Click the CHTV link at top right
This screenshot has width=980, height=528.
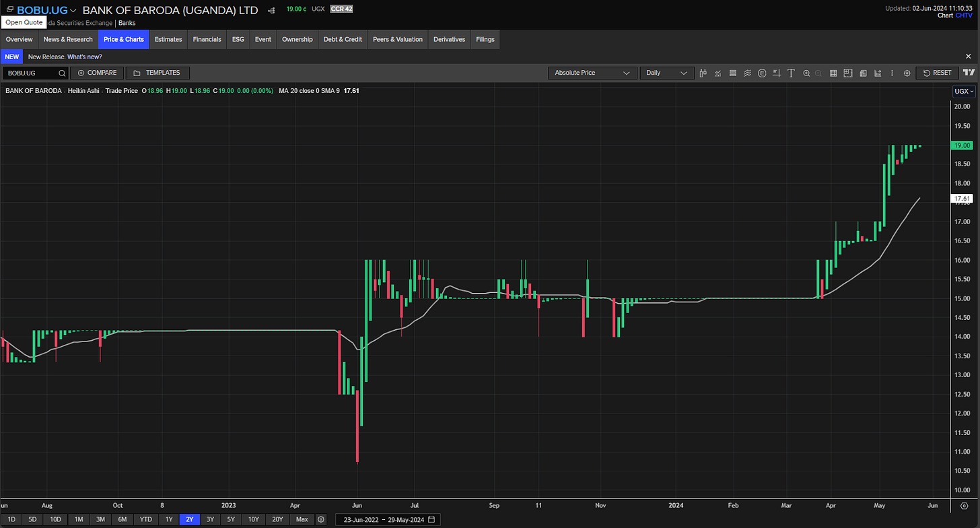point(964,15)
